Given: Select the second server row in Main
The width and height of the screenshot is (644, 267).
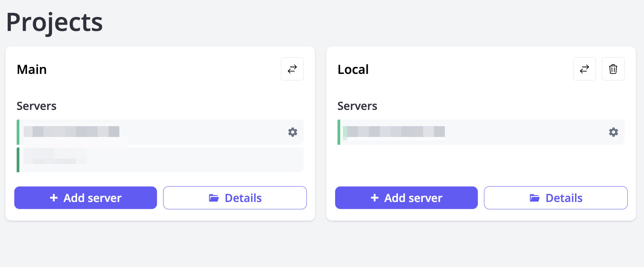Looking at the screenshot, I should coord(155,160).
